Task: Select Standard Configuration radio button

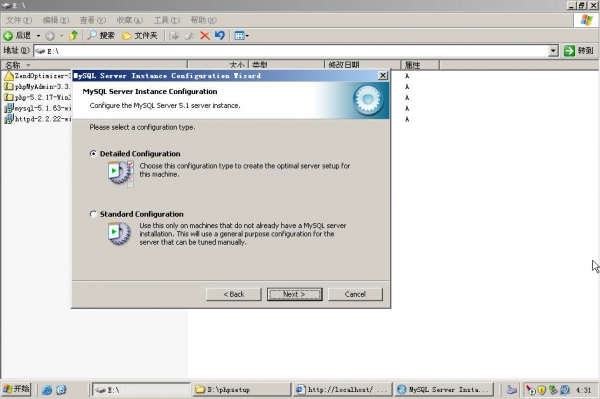Action: point(93,214)
